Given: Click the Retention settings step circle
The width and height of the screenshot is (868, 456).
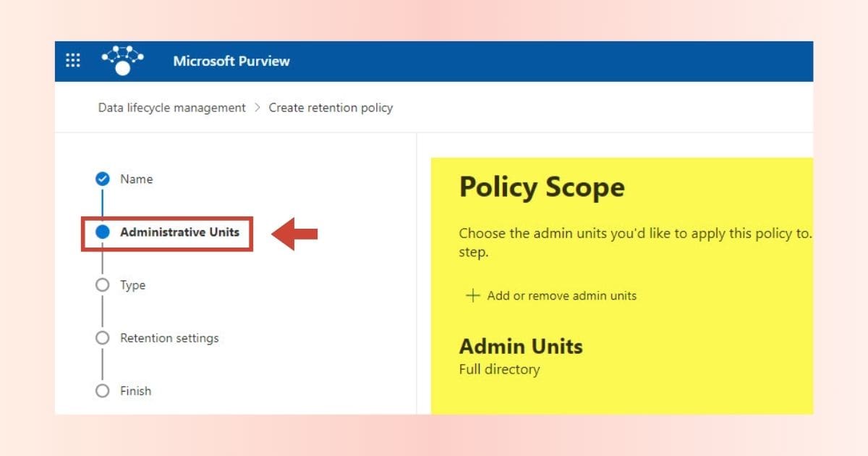Looking at the screenshot, I should pos(103,338).
